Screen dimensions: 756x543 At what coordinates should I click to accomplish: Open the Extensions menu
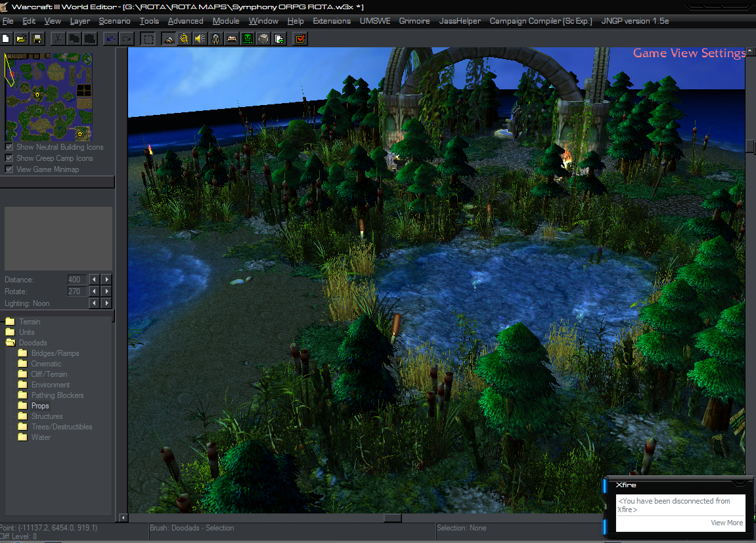click(332, 21)
